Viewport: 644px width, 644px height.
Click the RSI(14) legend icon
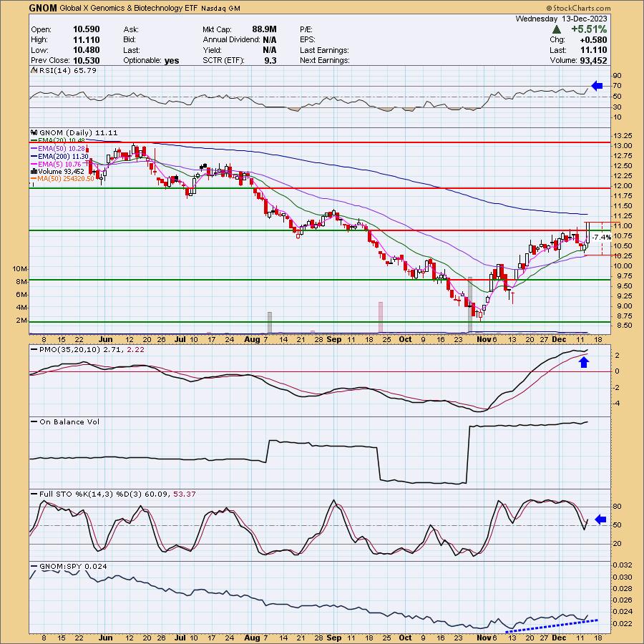pos(34,70)
